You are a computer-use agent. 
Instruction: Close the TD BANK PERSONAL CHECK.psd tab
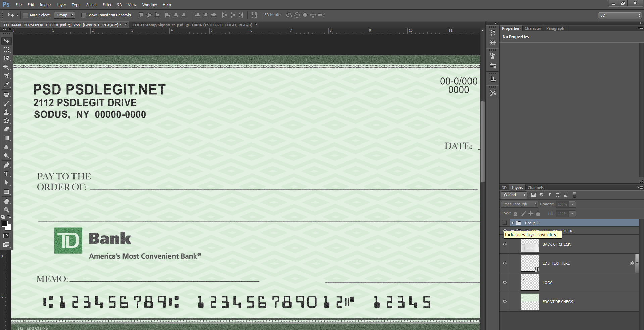126,25
